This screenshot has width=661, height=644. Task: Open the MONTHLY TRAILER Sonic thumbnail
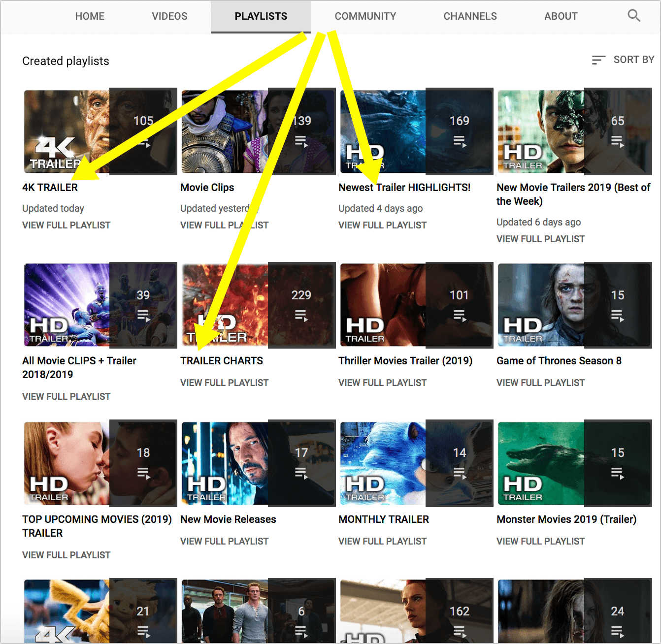point(416,463)
